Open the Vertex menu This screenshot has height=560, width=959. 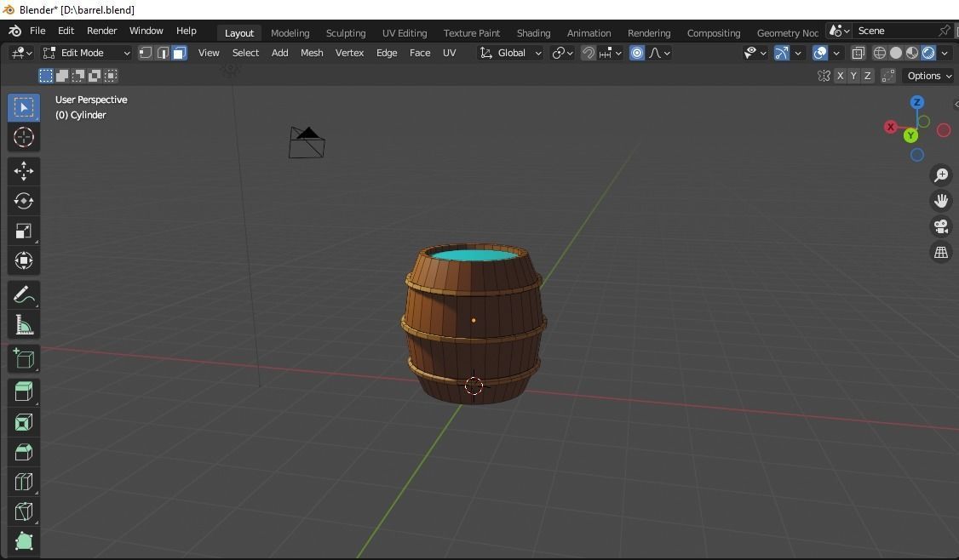pyautogui.click(x=349, y=53)
